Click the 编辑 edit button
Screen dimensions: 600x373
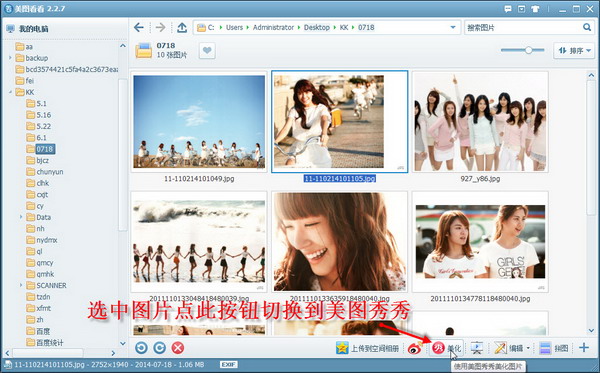coord(509,348)
